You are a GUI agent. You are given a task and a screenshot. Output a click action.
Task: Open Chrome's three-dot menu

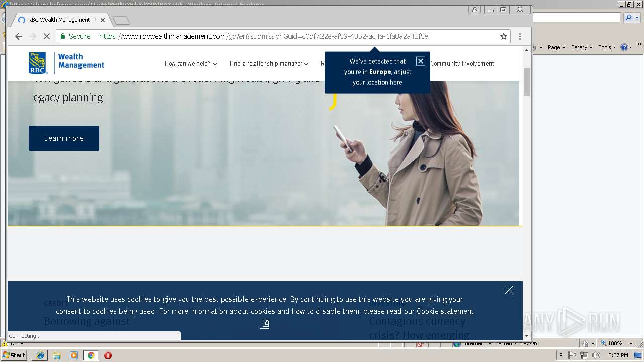point(520,36)
